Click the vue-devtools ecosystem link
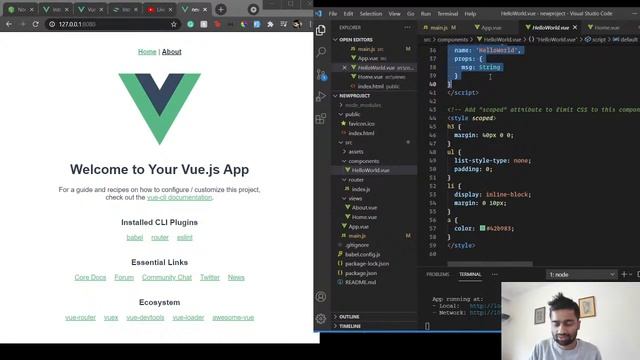The height and width of the screenshot is (360, 640). [145, 318]
